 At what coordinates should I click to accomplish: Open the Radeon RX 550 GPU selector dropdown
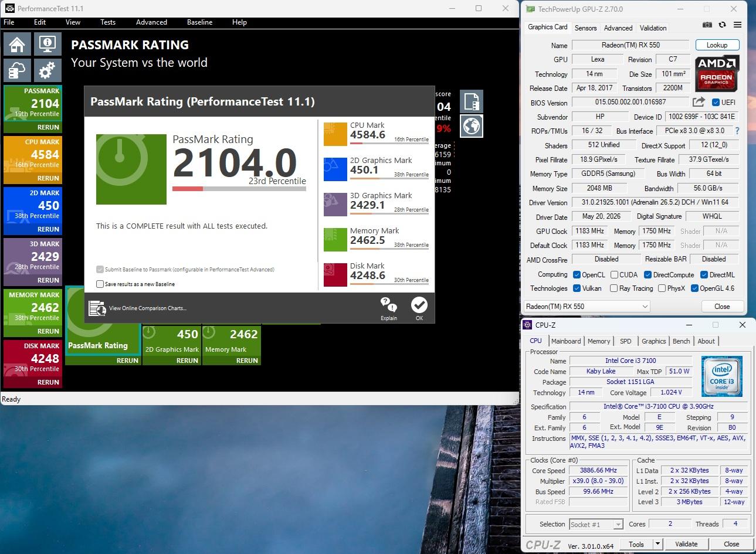(587, 307)
